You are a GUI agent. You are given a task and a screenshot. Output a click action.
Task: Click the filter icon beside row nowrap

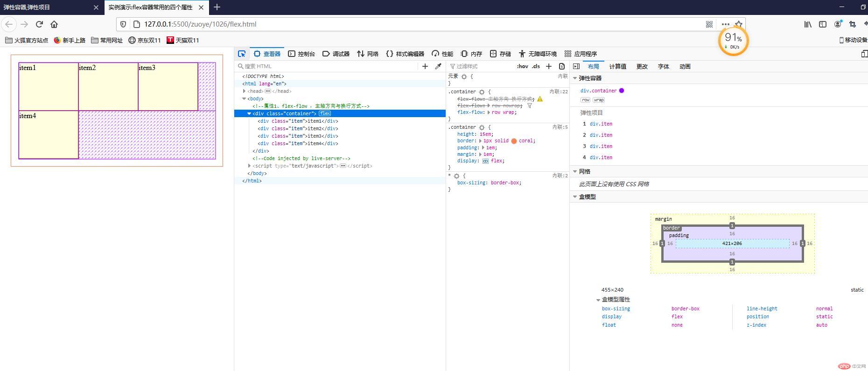[x=530, y=105]
